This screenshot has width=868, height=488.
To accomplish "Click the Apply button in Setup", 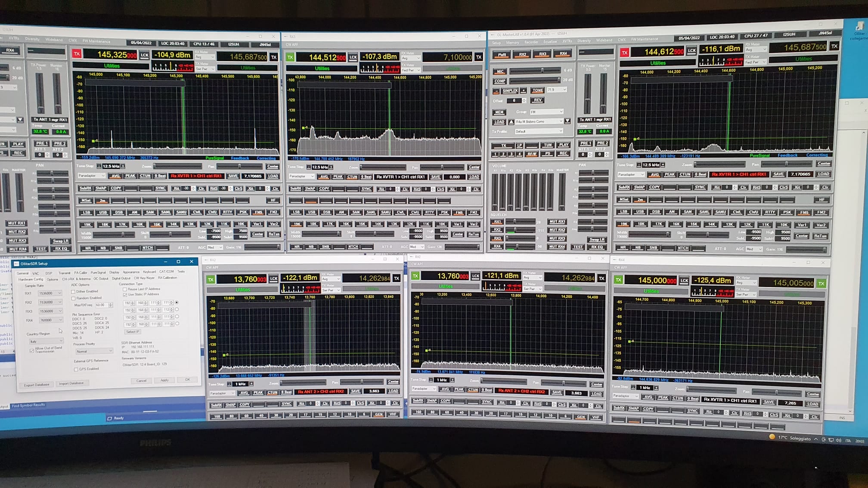I will [x=164, y=380].
